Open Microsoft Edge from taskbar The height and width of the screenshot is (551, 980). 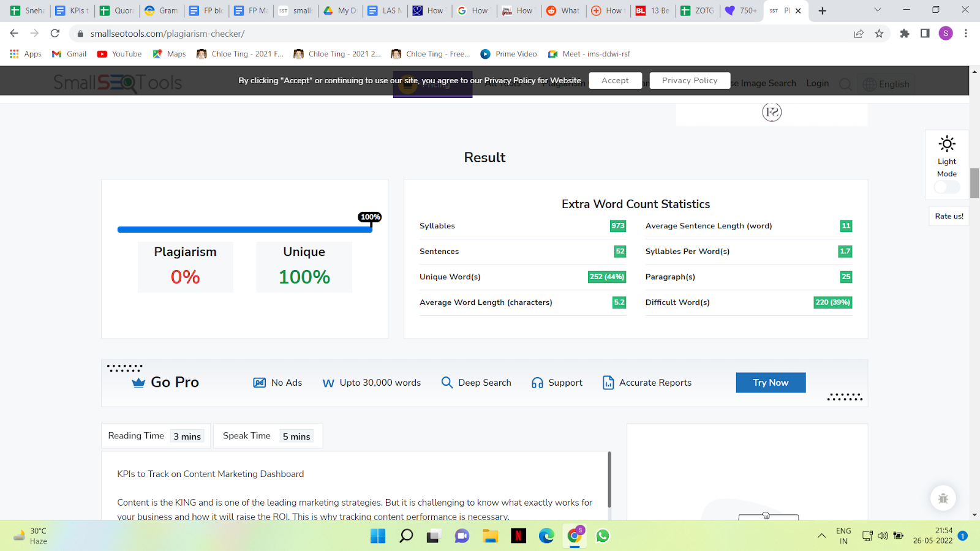tap(546, 536)
